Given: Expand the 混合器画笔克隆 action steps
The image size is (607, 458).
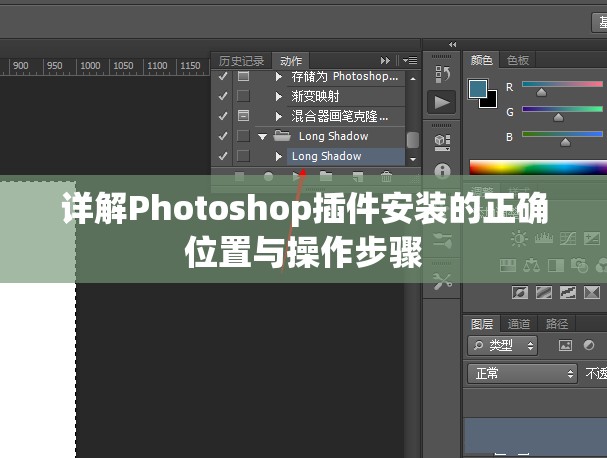Looking at the screenshot, I should click(278, 116).
